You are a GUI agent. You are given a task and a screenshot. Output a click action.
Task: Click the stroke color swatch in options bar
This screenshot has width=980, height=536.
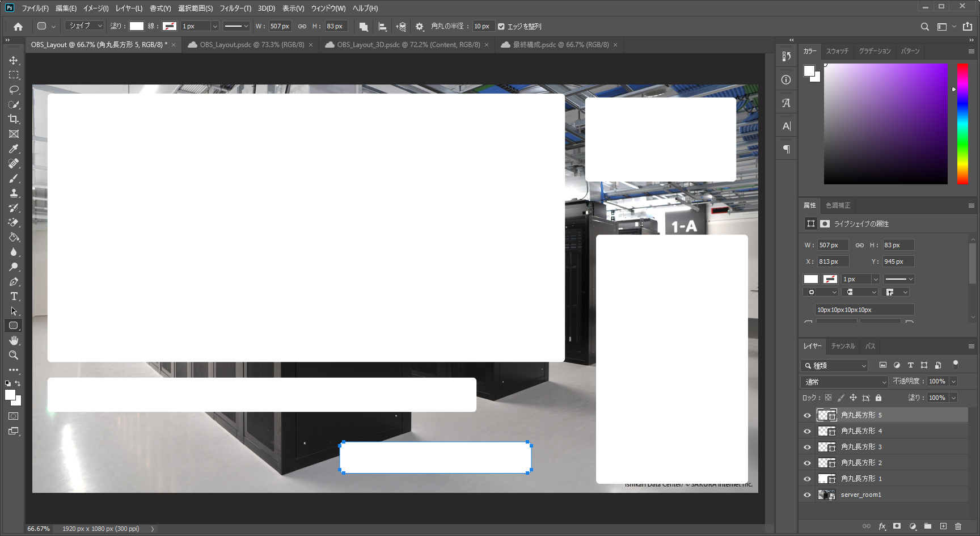(170, 26)
